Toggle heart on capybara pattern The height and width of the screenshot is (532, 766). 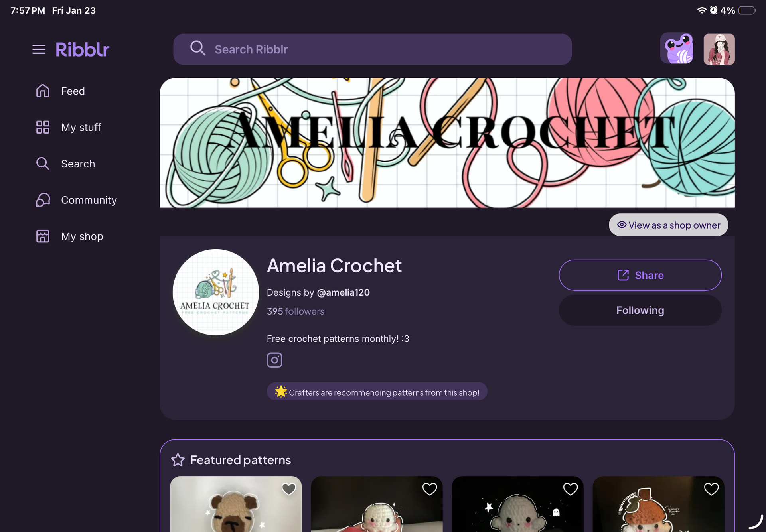click(289, 489)
